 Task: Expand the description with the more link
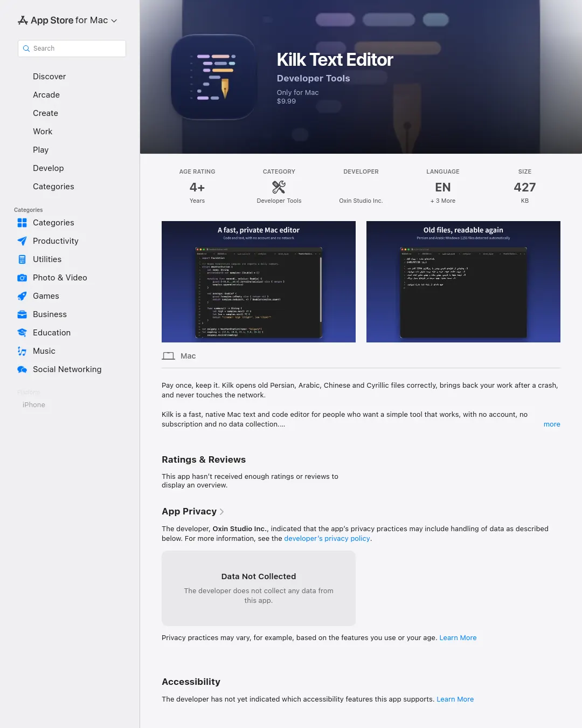(x=552, y=424)
